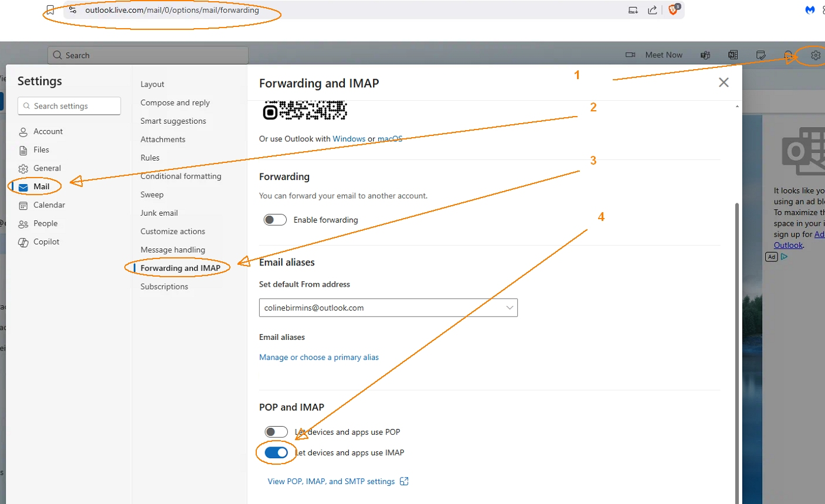Click the Windows link for Outlook app
Viewport: 825px width, 504px height.
(x=349, y=139)
